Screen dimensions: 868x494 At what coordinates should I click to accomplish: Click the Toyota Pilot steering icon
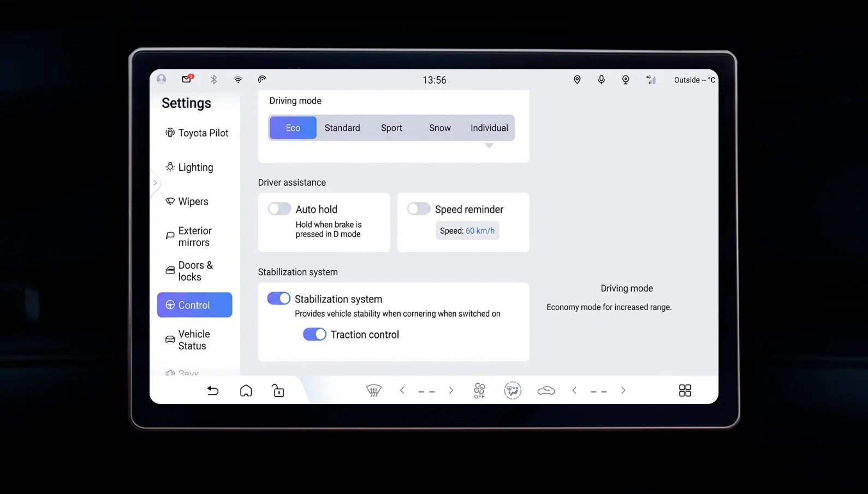[170, 133]
